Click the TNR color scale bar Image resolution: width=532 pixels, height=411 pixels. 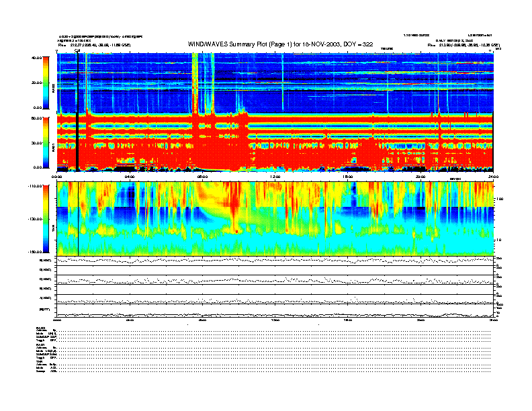pos(46,219)
